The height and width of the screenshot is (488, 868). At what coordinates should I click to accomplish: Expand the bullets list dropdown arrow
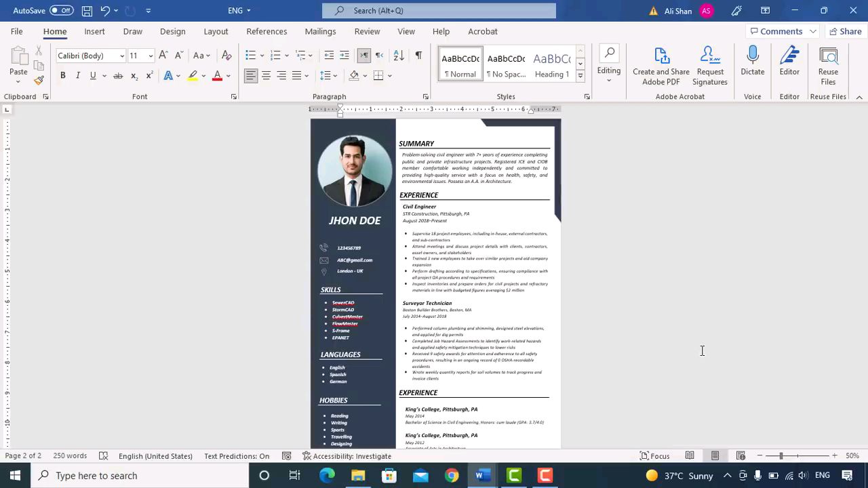coord(262,56)
